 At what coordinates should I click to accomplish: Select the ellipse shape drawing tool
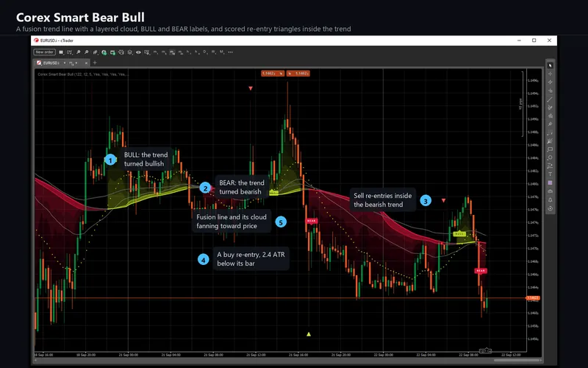[x=550, y=158]
